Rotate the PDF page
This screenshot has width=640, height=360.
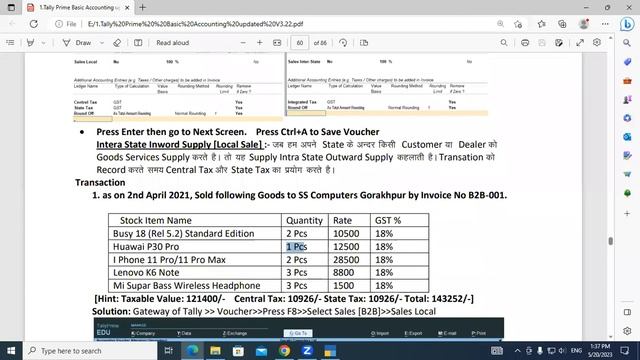pyautogui.click(x=343, y=42)
